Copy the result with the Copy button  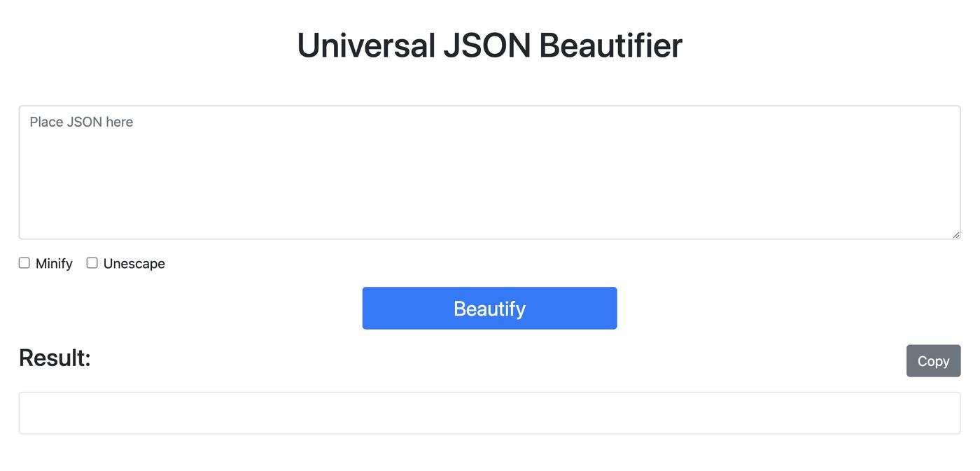[x=933, y=361]
